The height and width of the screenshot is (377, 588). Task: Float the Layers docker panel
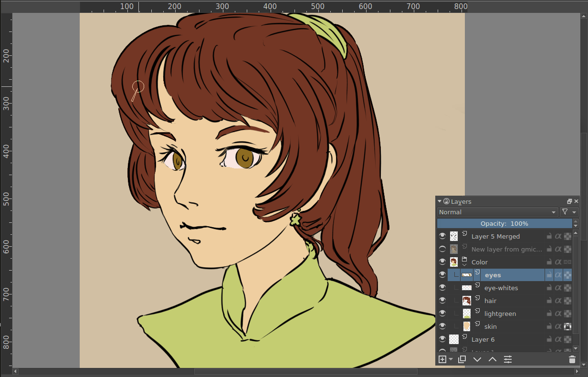[x=569, y=201]
